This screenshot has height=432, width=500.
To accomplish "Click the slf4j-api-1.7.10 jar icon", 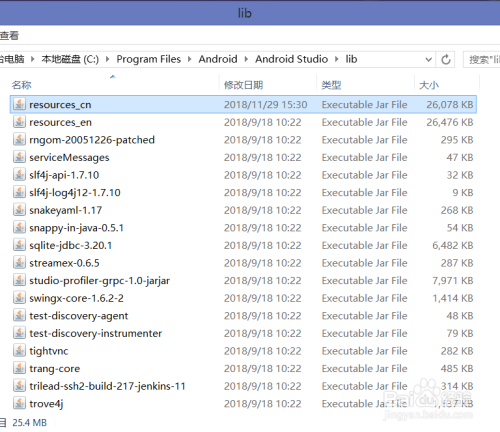I will 19,175.
